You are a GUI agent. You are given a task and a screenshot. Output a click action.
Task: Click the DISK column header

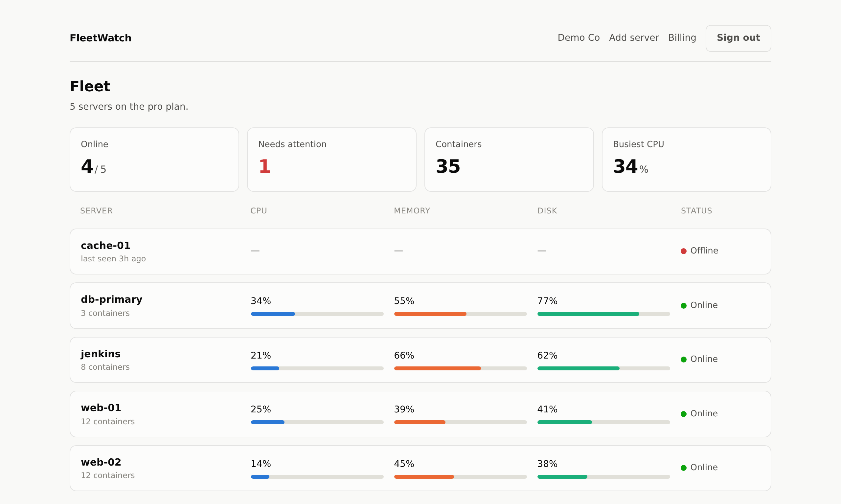click(x=547, y=211)
